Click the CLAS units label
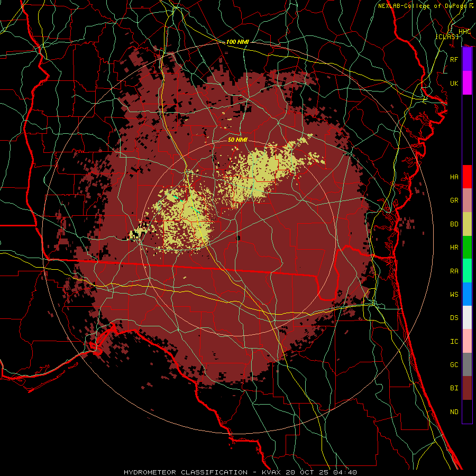 (x=447, y=36)
